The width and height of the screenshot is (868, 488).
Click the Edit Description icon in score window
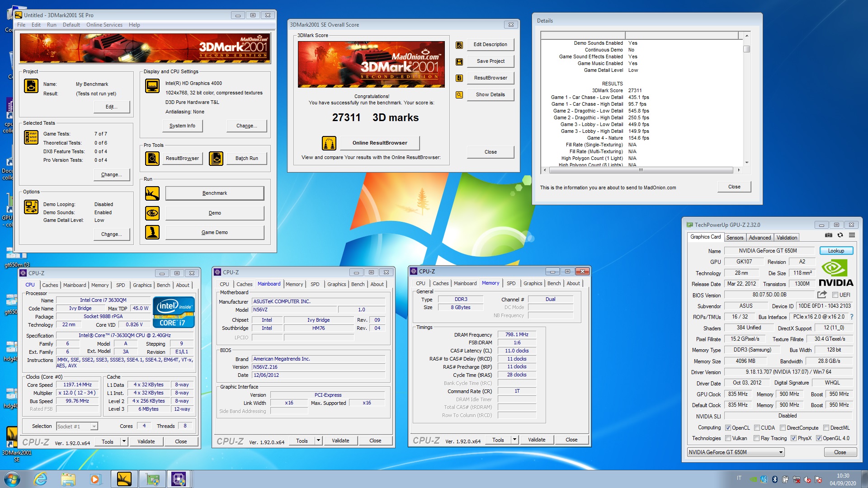point(459,45)
